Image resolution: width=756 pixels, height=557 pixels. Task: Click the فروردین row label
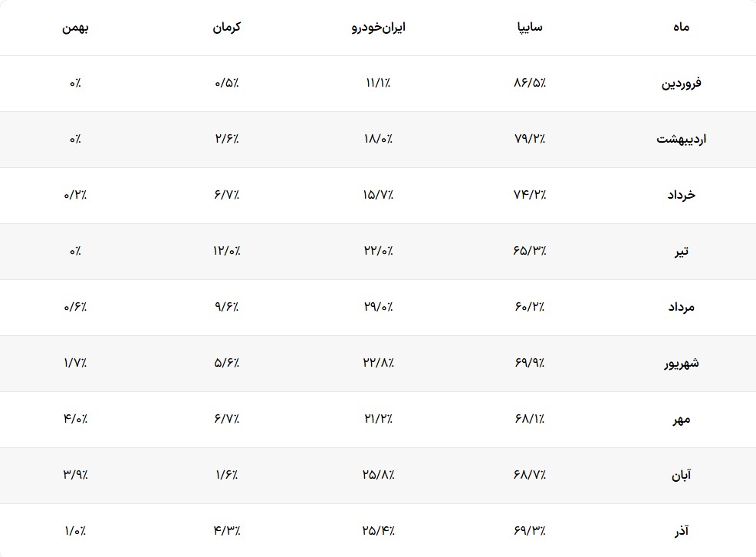(681, 84)
